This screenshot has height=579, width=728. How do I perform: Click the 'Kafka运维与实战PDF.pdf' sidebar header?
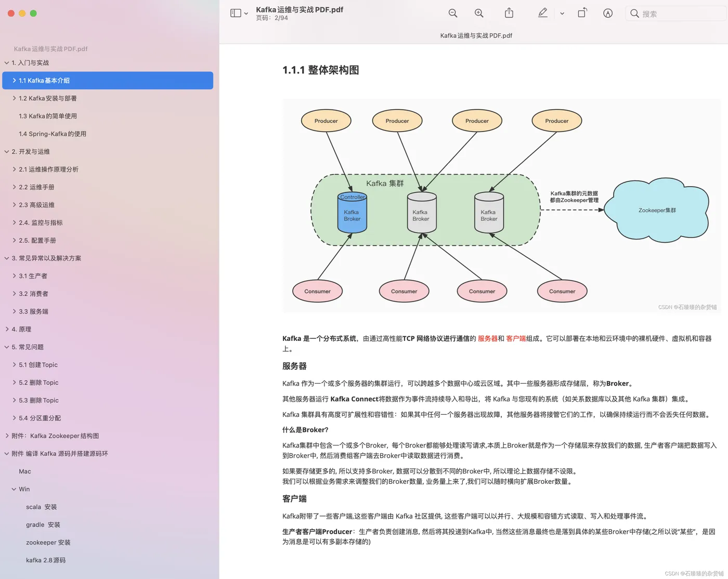click(50, 49)
